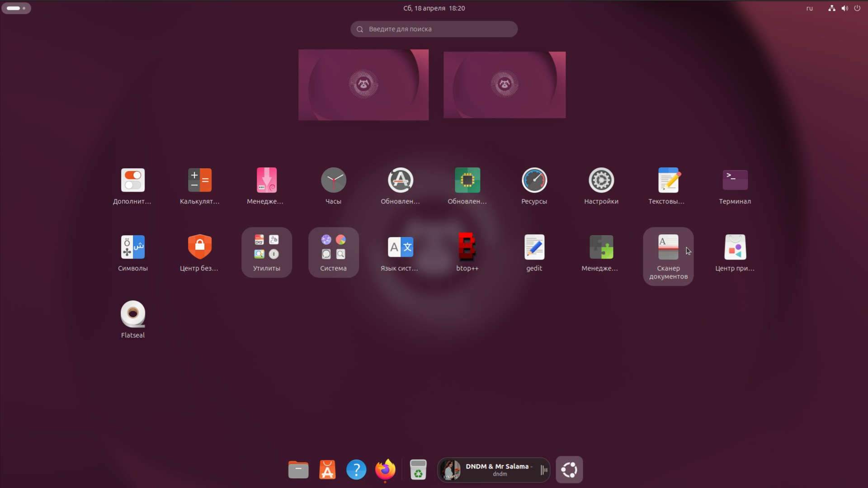This screenshot has width=868, height=488.
Task: Open the ru keyboard layout menu
Action: tap(810, 8)
